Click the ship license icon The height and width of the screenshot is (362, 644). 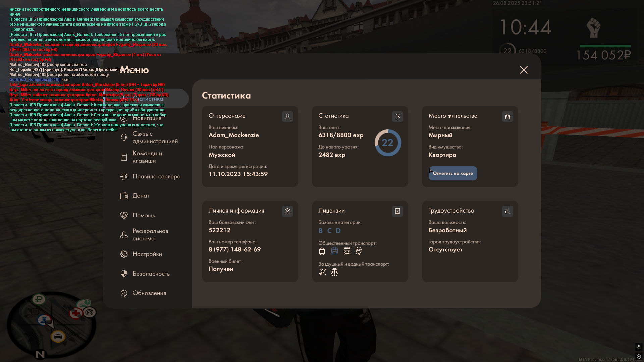[x=334, y=272]
